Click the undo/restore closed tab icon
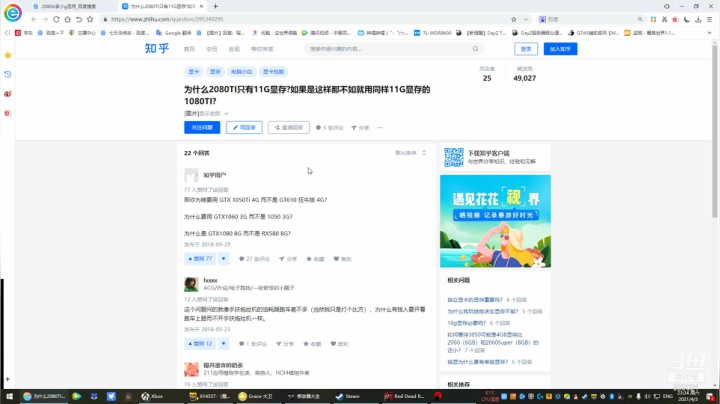This screenshot has width=720, height=404. [79, 19]
